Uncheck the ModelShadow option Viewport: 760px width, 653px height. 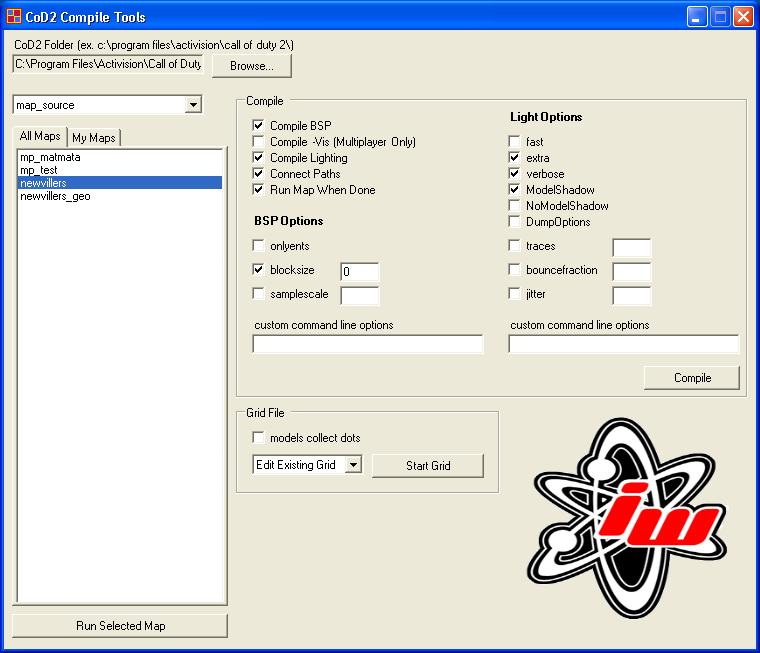coord(514,190)
